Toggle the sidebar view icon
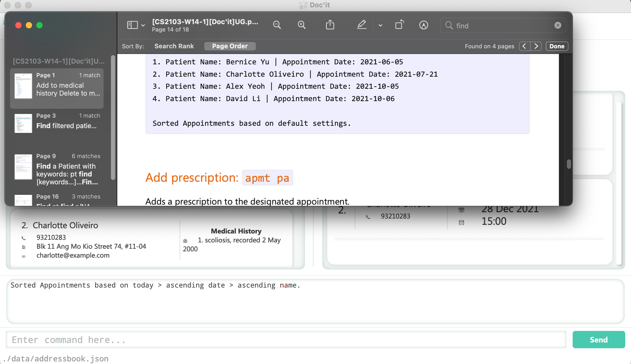631x364 pixels. pos(132,25)
